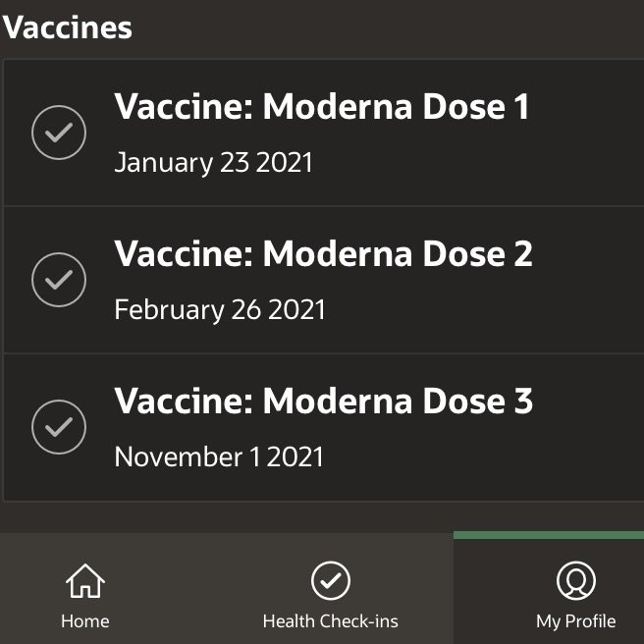Click the Vaccines section heading

(67, 27)
